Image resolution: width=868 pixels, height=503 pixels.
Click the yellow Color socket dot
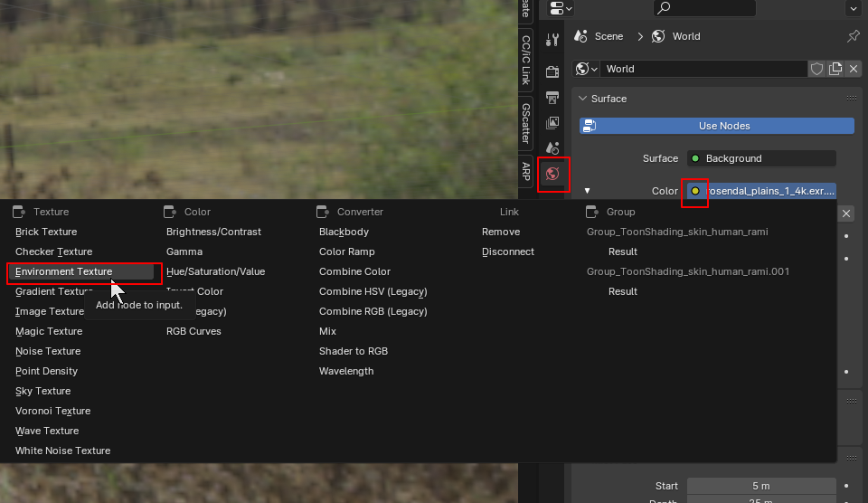point(695,191)
